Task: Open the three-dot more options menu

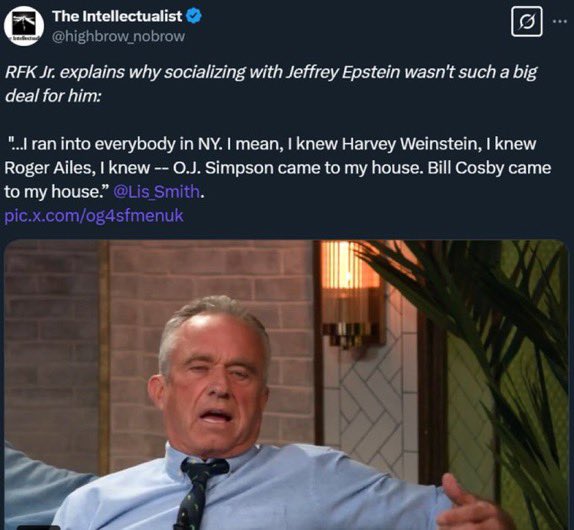Action: 560,22
